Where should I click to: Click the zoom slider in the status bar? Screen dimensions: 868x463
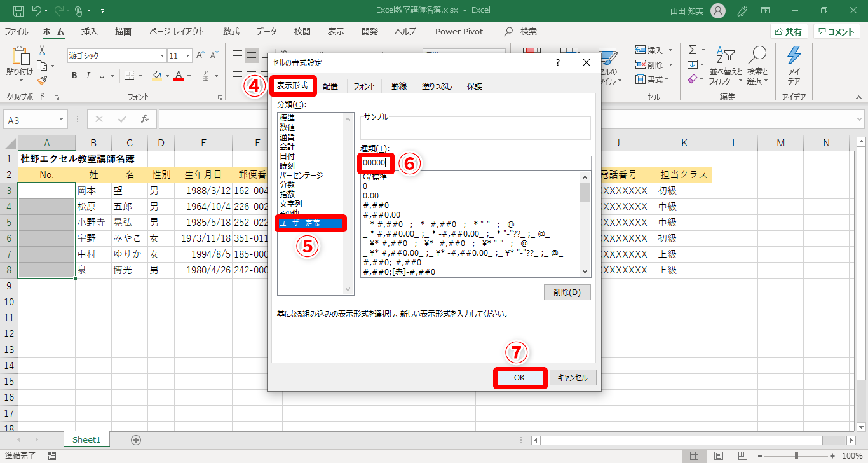797,455
